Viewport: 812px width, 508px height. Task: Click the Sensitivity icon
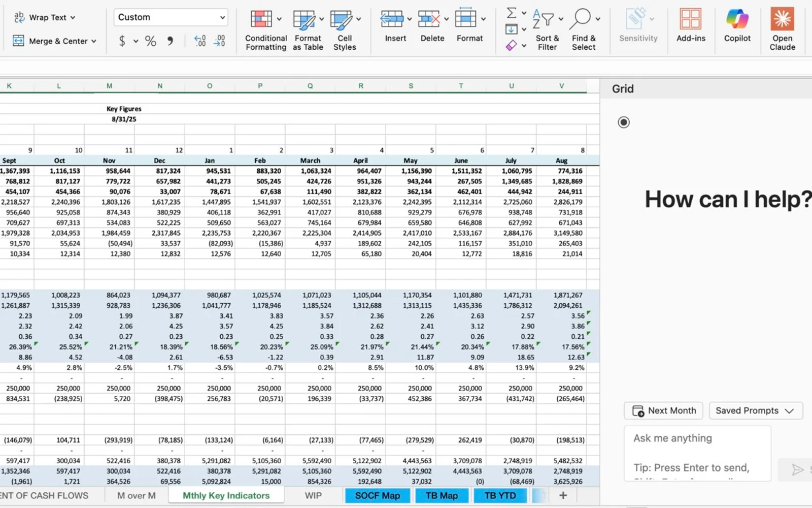tap(635, 19)
